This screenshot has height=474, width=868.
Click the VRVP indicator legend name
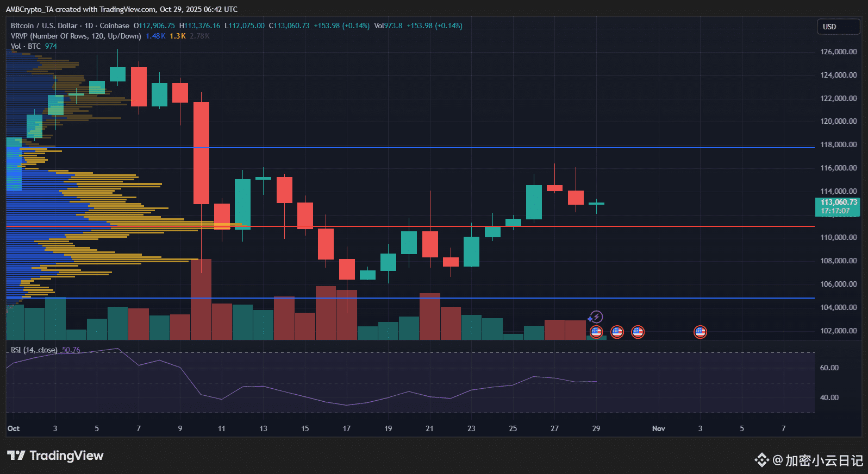[x=76, y=36]
